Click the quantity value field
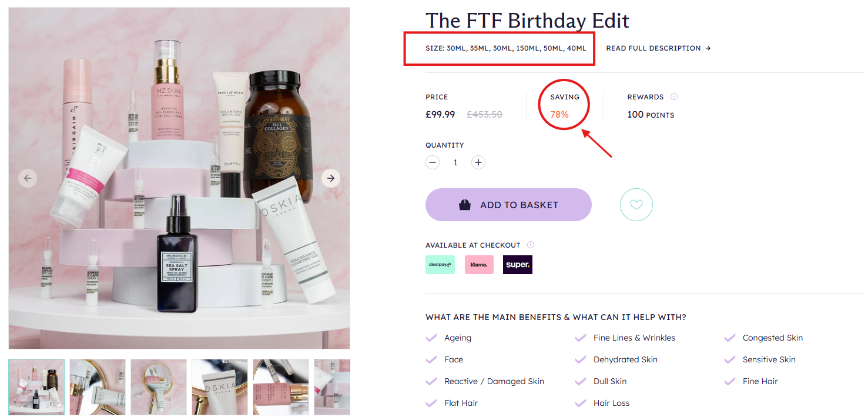 (455, 162)
